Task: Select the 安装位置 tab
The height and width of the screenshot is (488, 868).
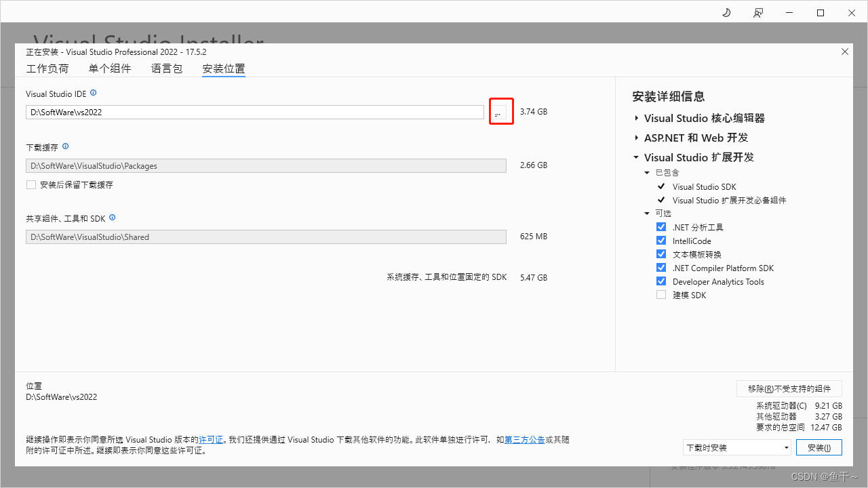Action: tap(224, 68)
